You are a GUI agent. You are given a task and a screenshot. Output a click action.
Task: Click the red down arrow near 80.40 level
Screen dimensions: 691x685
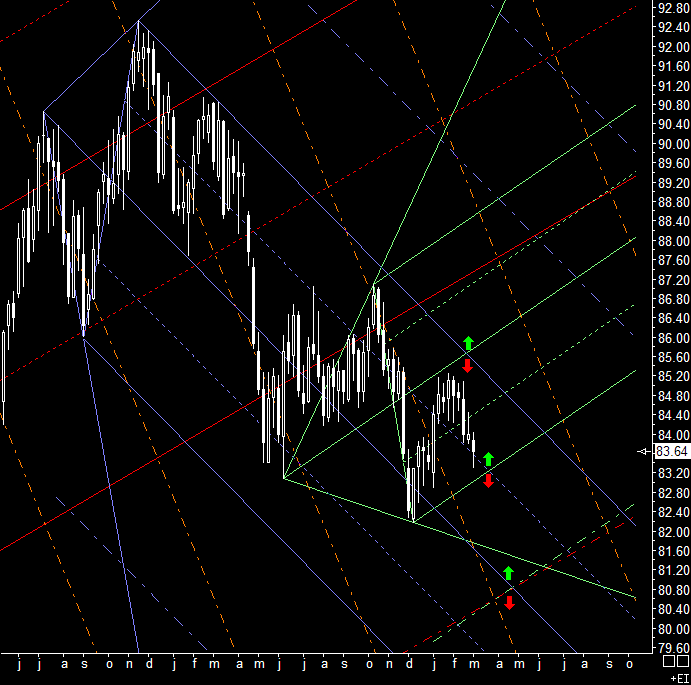(x=509, y=603)
